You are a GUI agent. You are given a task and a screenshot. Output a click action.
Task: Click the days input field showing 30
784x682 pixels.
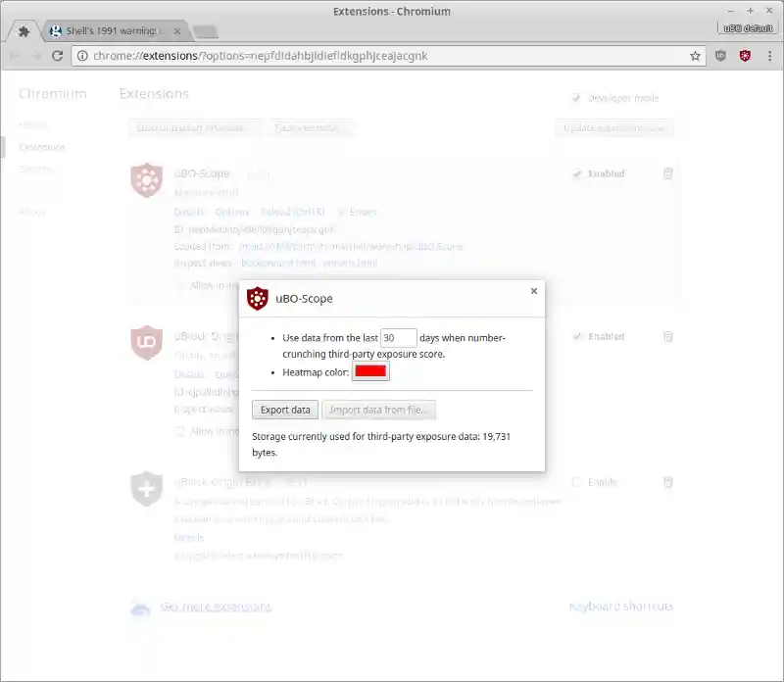pyautogui.click(x=399, y=338)
